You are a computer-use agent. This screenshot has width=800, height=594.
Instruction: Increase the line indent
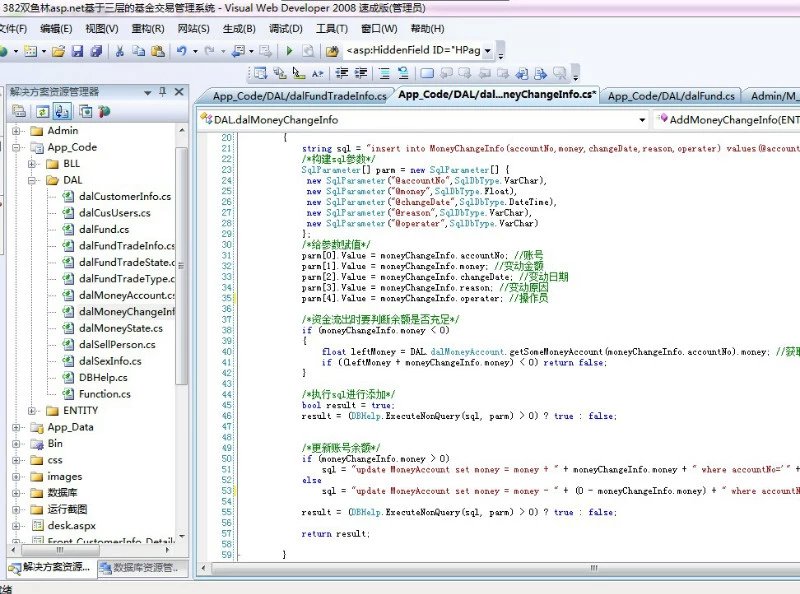click(x=361, y=73)
